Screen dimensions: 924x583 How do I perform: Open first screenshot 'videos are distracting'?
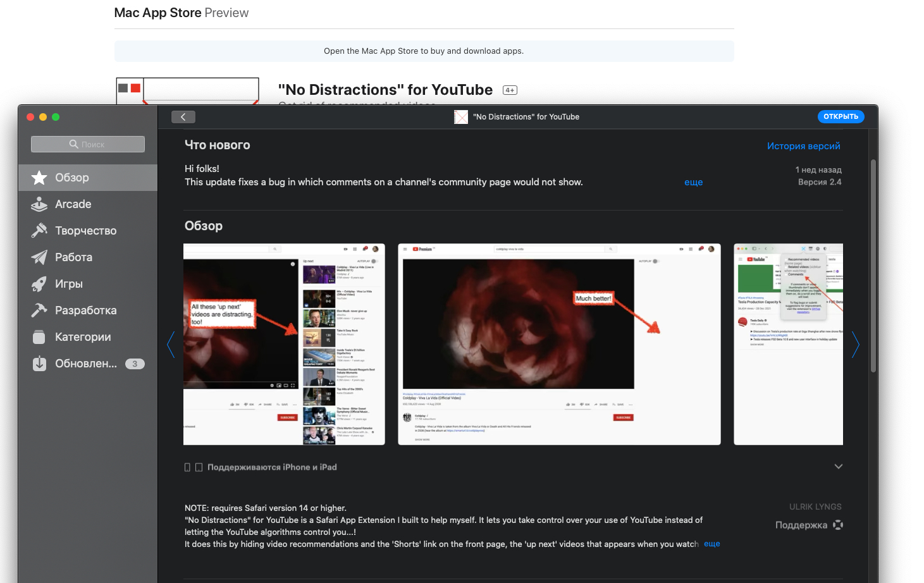coord(284,344)
